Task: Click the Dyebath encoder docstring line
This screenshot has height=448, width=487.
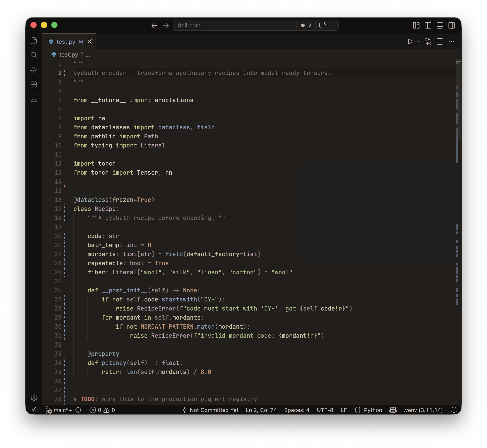Action: point(202,73)
